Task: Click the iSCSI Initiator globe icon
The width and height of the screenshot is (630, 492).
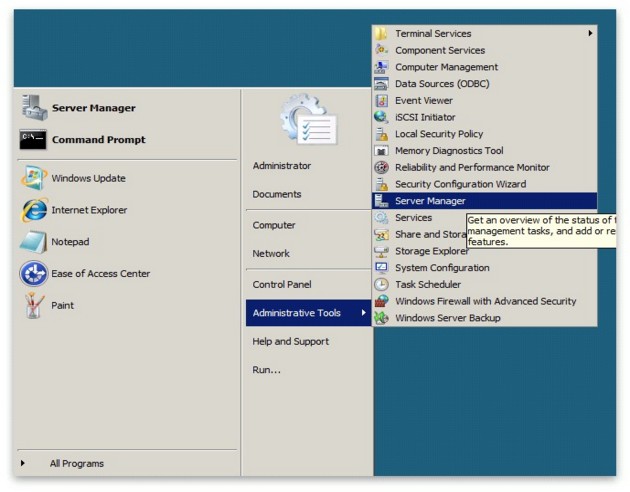Action: coord(381,117)
